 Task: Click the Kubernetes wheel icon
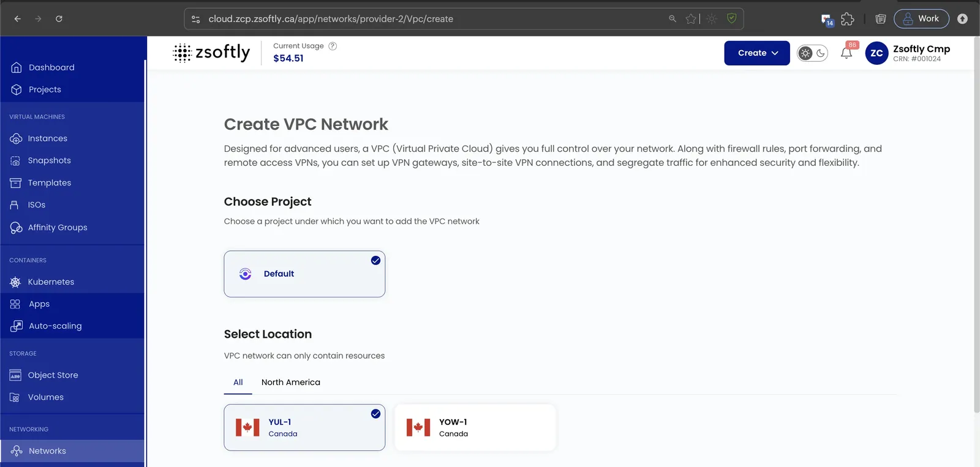(x=16, y=282)
